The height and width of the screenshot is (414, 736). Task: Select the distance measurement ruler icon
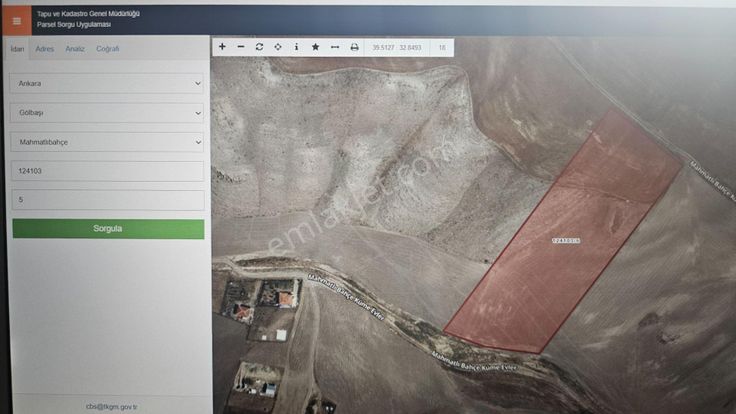(335, 47)
